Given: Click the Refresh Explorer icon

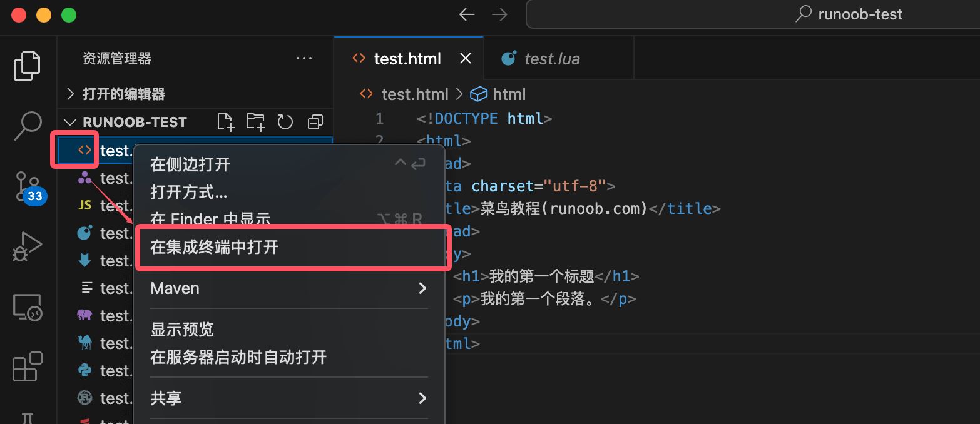Looking at the screenshot, I should pyautogui.click(x=285, y=121).
